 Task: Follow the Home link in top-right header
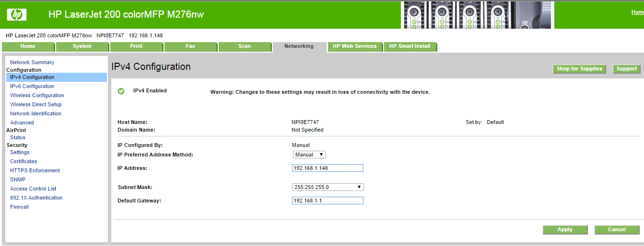point(637,12)
